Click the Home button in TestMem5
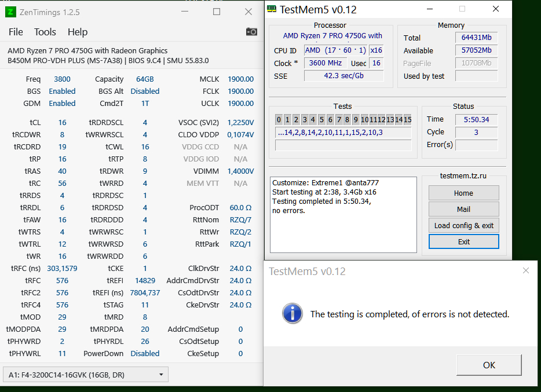The image size is (541, 392). click(463, 193)
